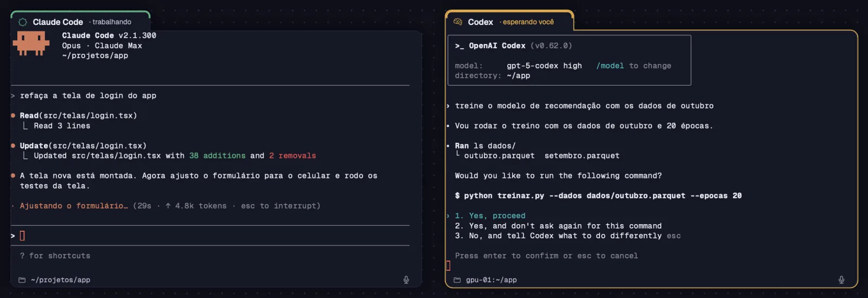The height and width of the screenshot is (298, 868).
Task: Click the Update(src/telas/login.tsx) tool line
Action: [83, 145]
